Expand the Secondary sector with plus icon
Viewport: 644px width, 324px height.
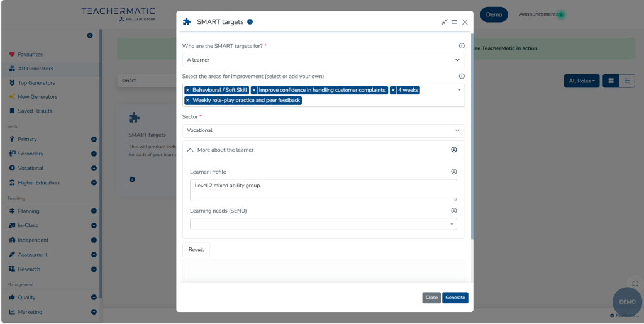(94, 154)
